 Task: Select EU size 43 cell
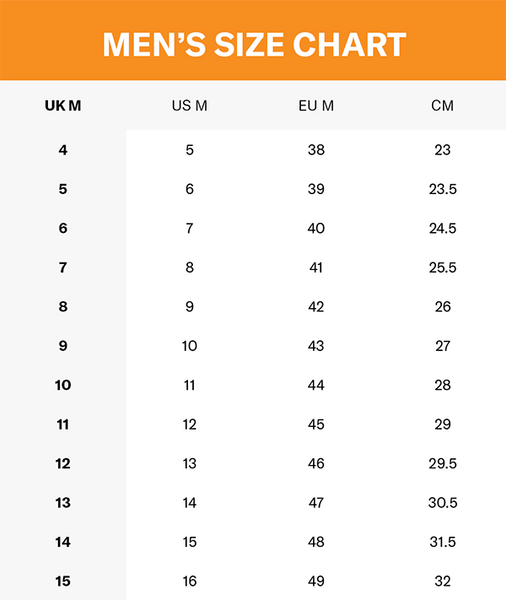pyautogui.click(x=316, y=346)
